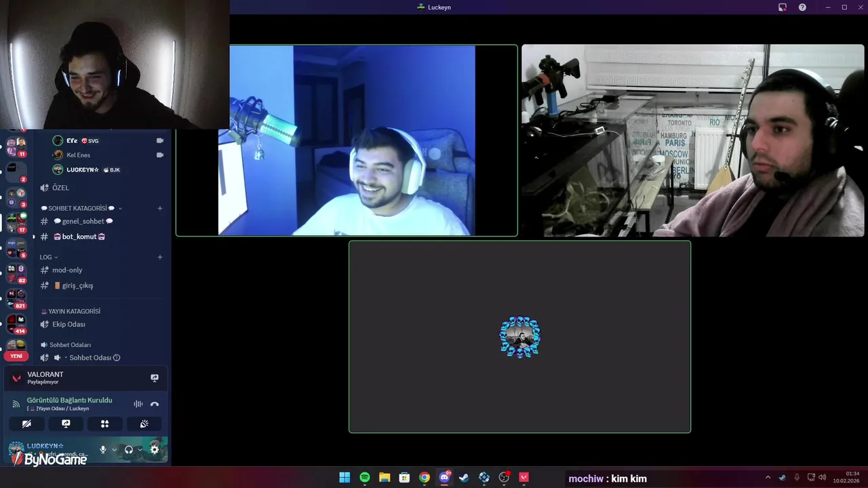Viewport: 868px width, 488px height.
Task: Open Steam from taskbar
Action: tap(464, 477)
